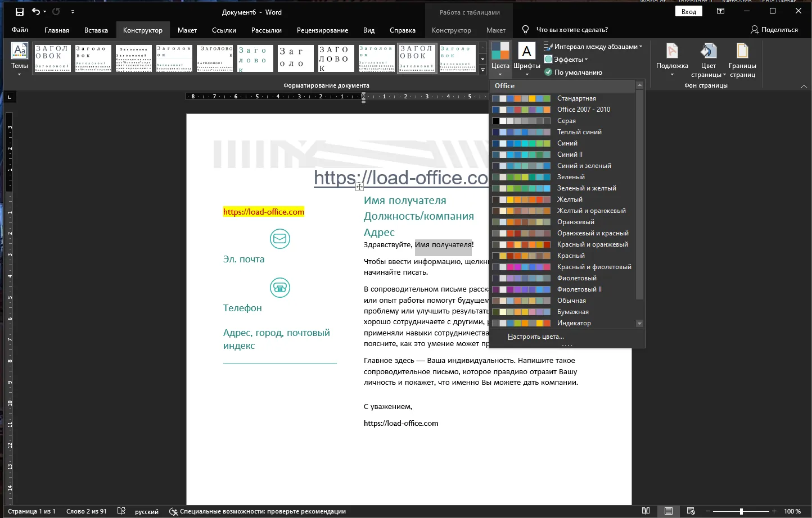The height and width of the screenshot is (518, 812).
Task: Click the Шрифты fonts icon
Action: coord(526,52)
